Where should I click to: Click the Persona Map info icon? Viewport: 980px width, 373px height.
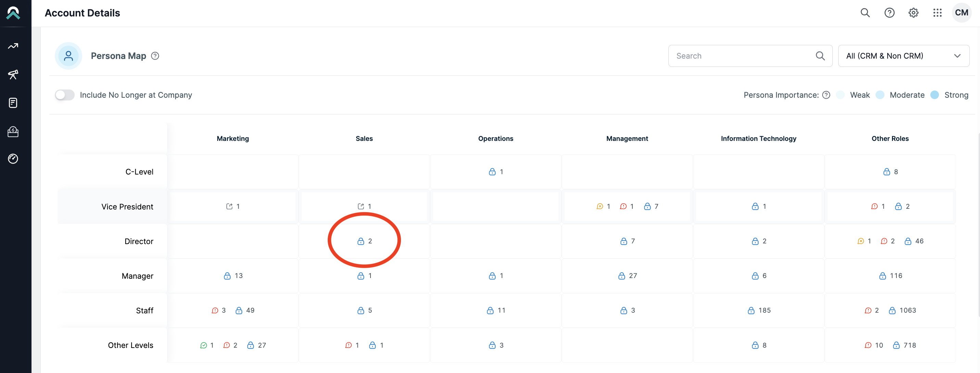155,56
